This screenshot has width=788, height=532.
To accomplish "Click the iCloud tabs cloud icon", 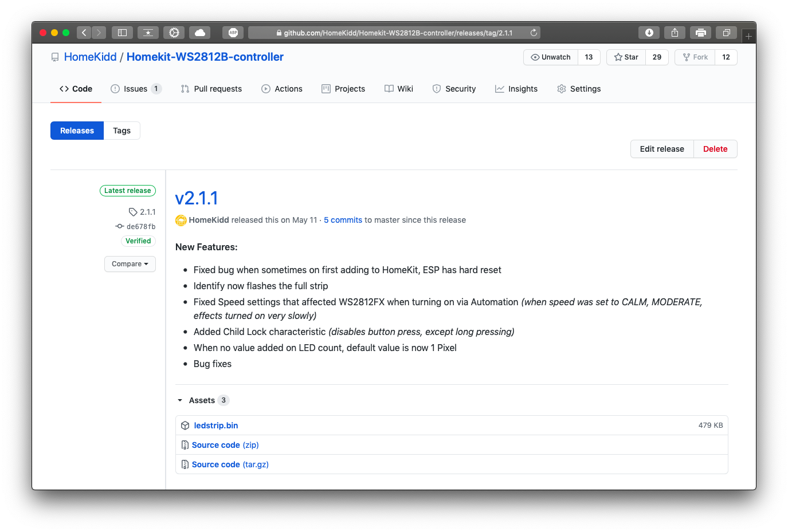I will pyautogui.click(x=200, y=33).
